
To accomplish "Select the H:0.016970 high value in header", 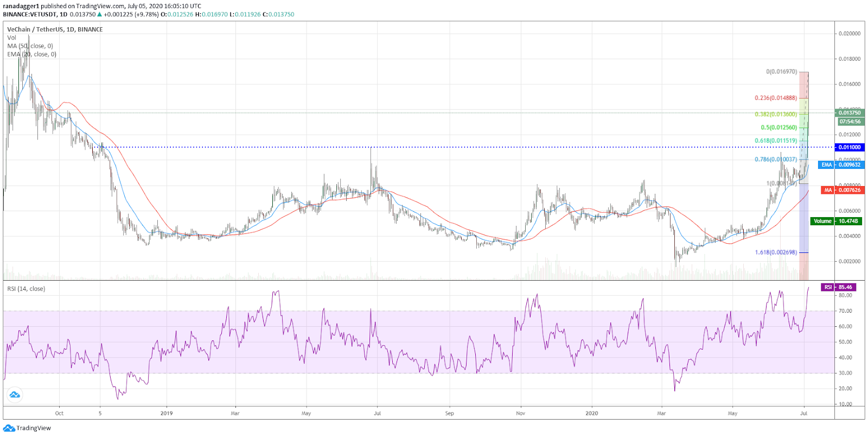I will [x=211, y=15].
